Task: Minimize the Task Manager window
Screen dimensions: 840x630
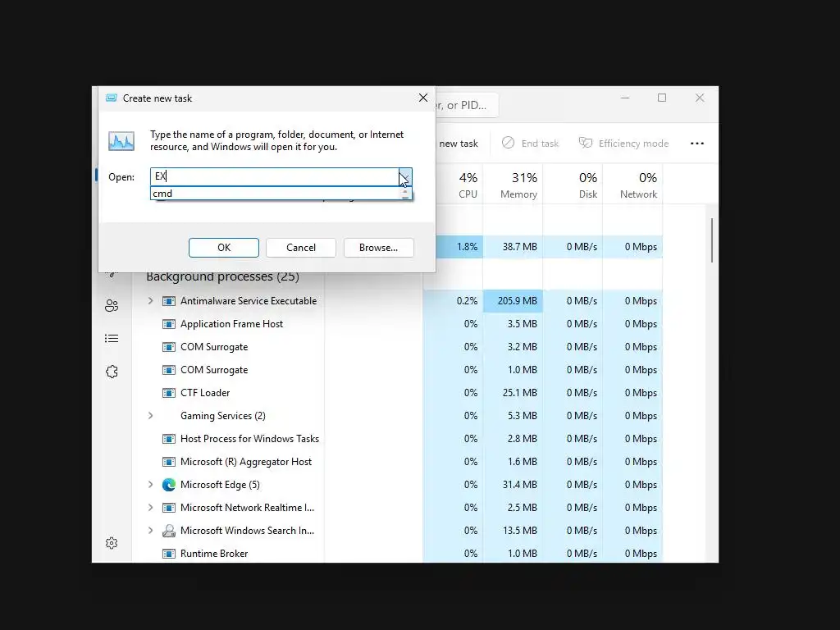Action: [x=625, y=98]
